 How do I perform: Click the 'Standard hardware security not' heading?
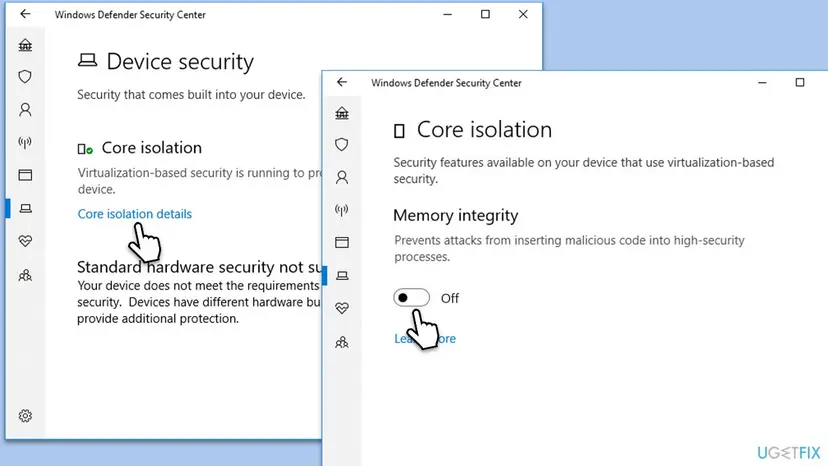(x=199, y=267)
